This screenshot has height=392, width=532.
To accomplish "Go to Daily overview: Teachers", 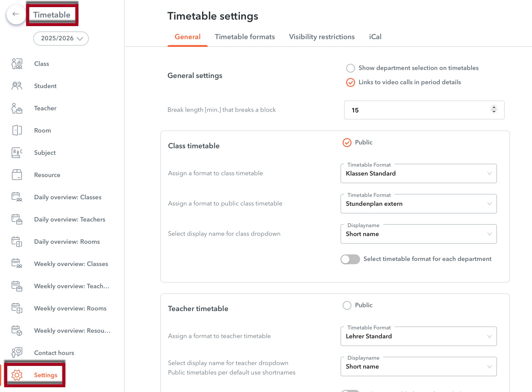I will click(69, 219).
